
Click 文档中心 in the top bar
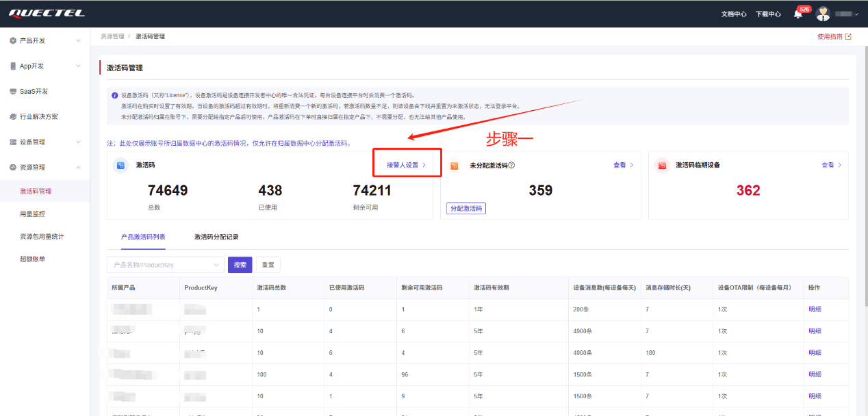pos(734,14)
